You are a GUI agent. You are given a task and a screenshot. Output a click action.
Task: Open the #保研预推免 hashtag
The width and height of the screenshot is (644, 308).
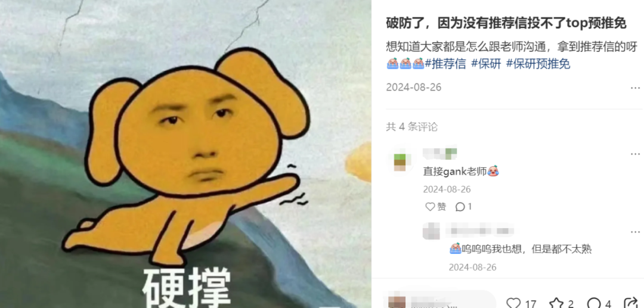pos(538,64)
